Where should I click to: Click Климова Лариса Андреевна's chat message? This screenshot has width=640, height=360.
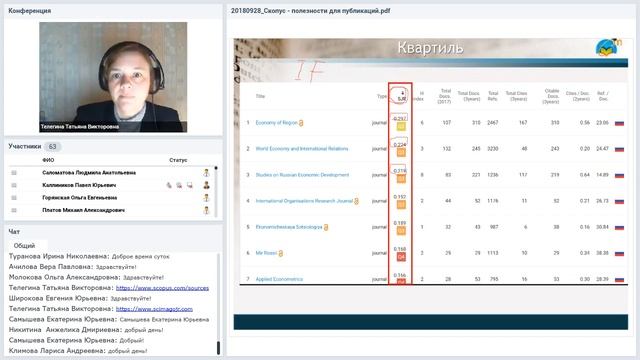[x=78, y=351]
